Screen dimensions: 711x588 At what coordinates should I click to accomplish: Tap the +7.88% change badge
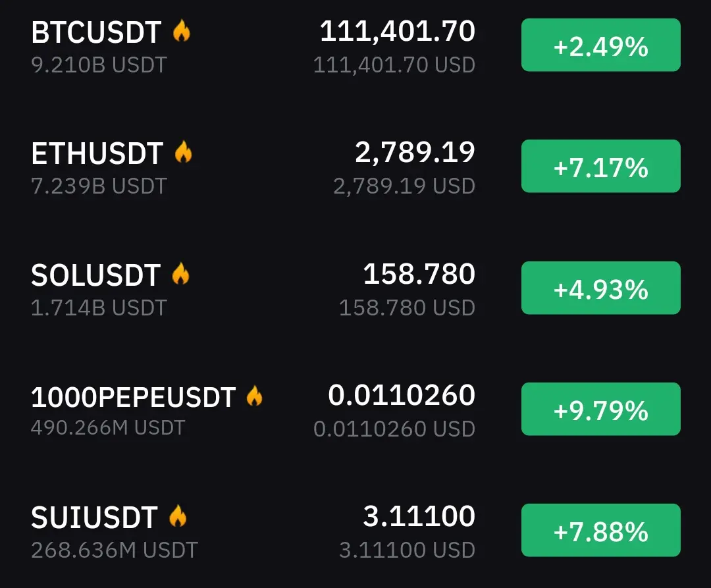coord(601,530)
